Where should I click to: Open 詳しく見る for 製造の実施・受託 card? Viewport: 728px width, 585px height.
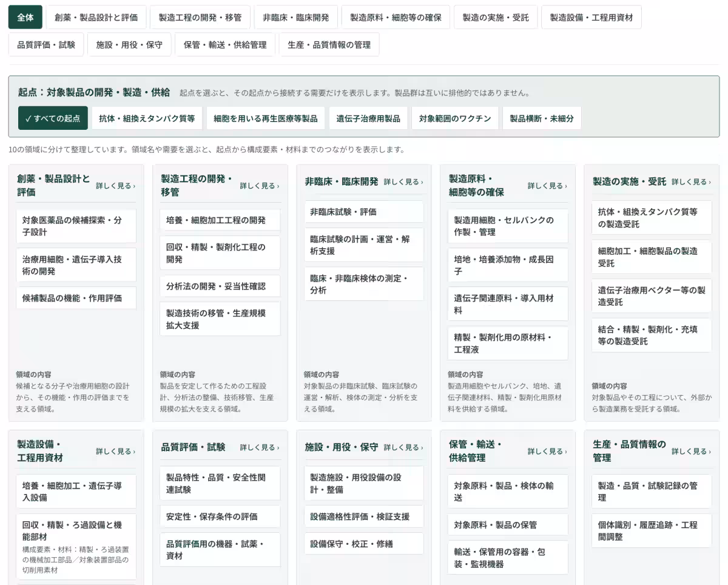click(691, 181)
